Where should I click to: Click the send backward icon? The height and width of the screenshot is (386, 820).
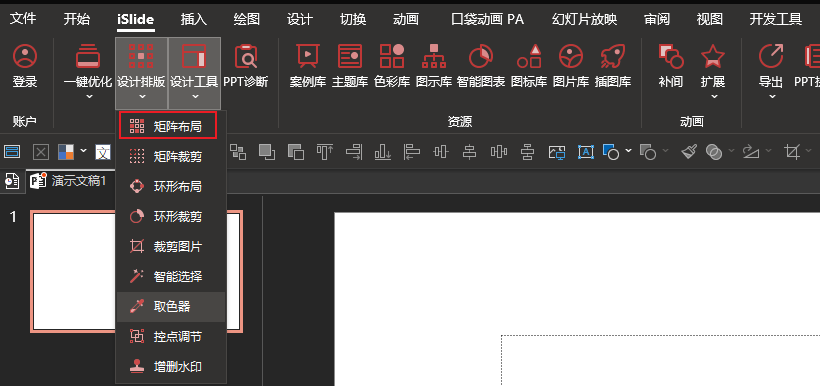296,152
